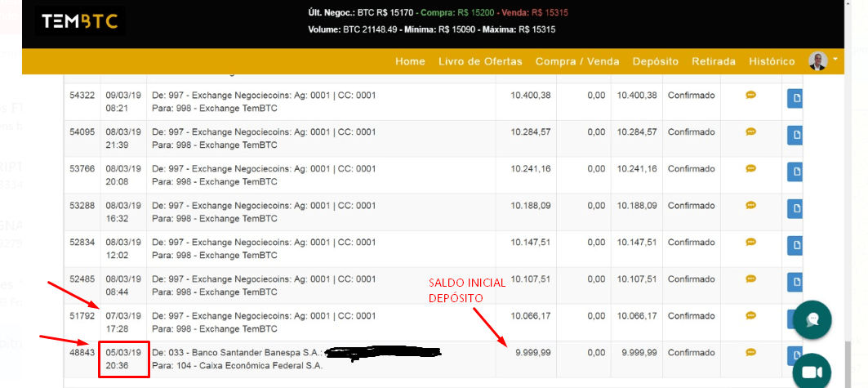Open comment icon for transaction 48843
Image resolution: width=868 pixels, height=388 pixels.
[750, 352]
